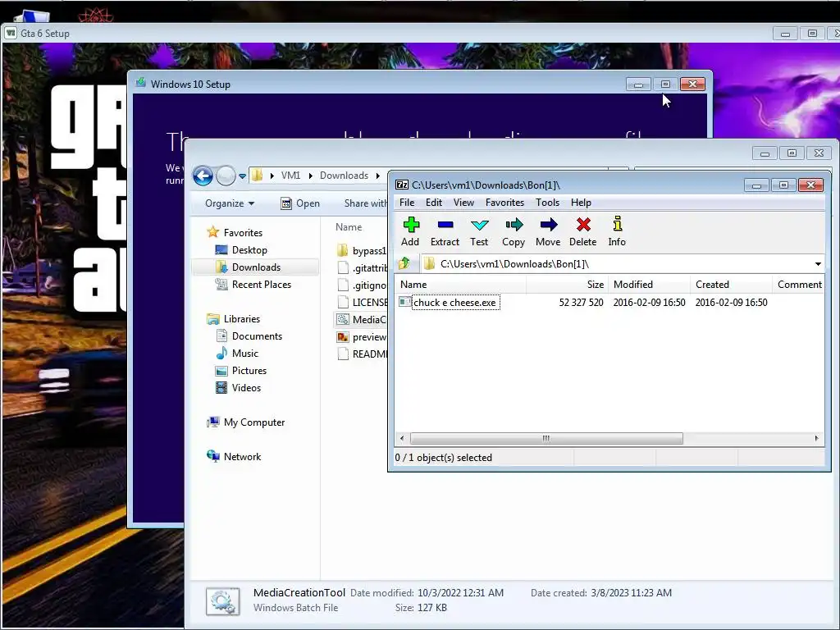The height and width of the screenshot is (630, 840).
Task: Go up one folder level in 7-Zip
Action: [404, 263]
